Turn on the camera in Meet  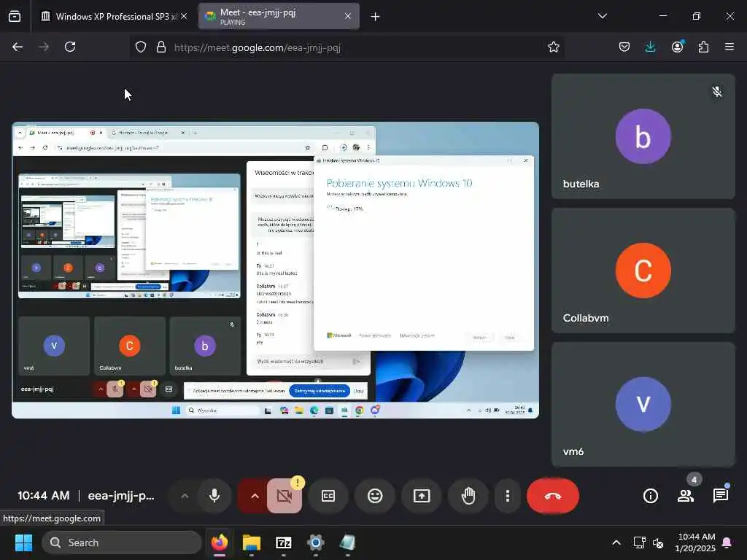(285, 496)
